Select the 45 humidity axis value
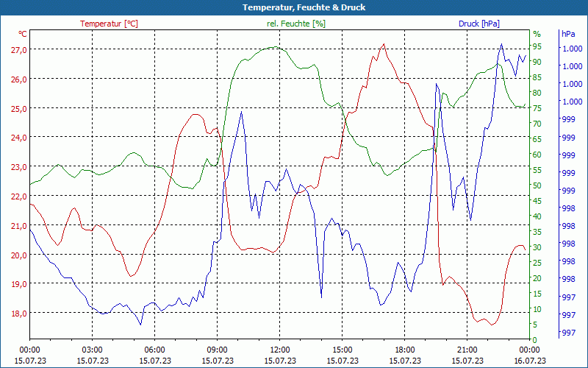The height and width of the screenshot is (368, 588). point(537,201)
